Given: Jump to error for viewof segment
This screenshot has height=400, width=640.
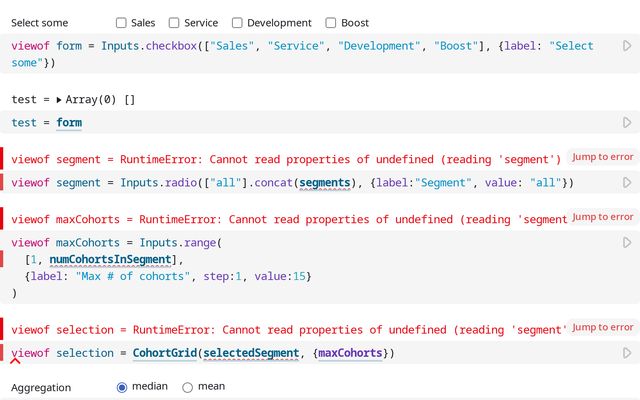Looking at the screenshot, I should tap(602, 157).
